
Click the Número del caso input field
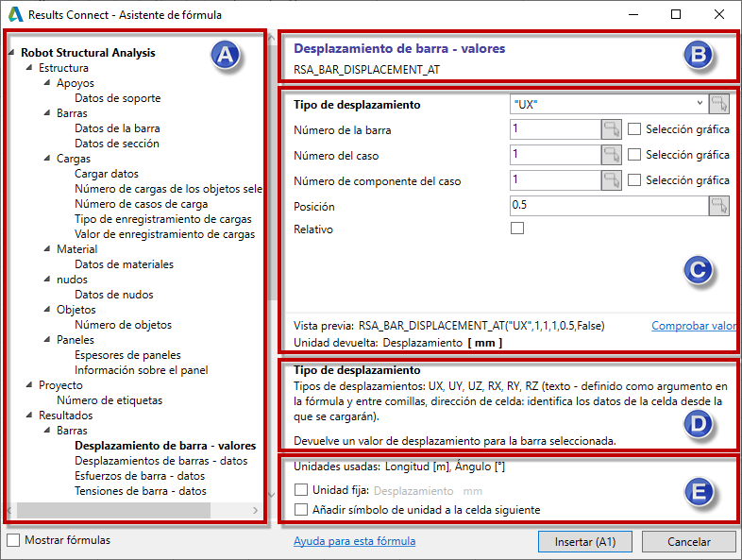(555, 155)
